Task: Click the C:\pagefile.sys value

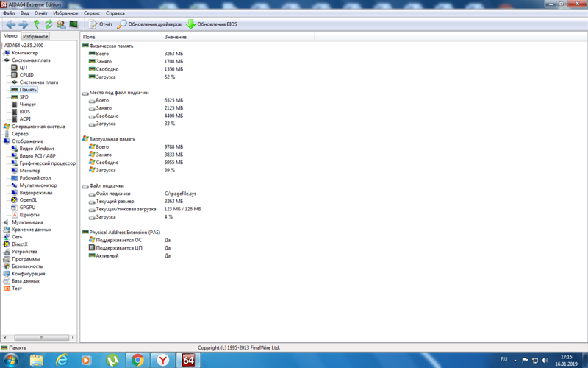Action: point(180,194)
